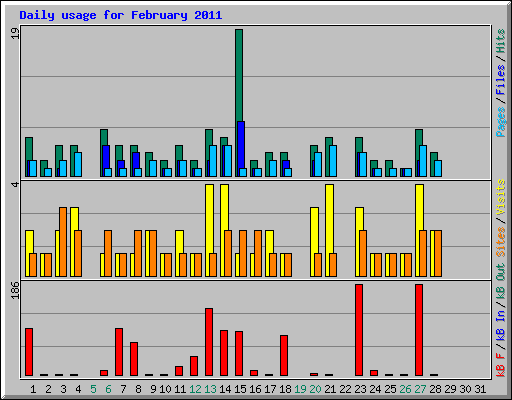Click the 'Visits' legend label
This screenshot has width=512, height=400.
501,197
